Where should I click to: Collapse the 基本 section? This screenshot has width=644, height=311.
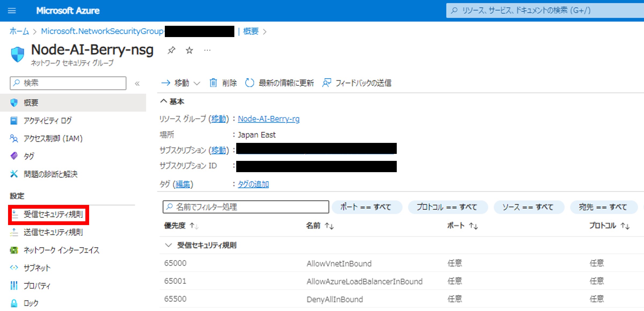163,101
